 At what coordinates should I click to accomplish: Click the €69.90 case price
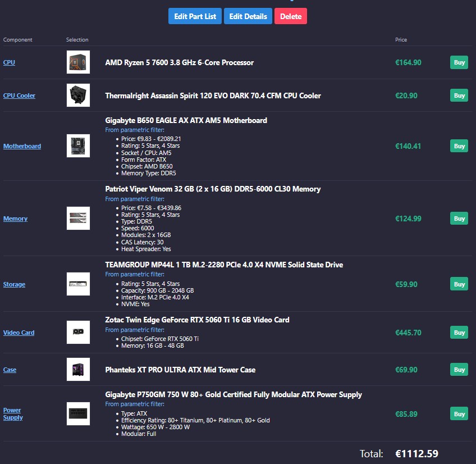click(406, 370)
